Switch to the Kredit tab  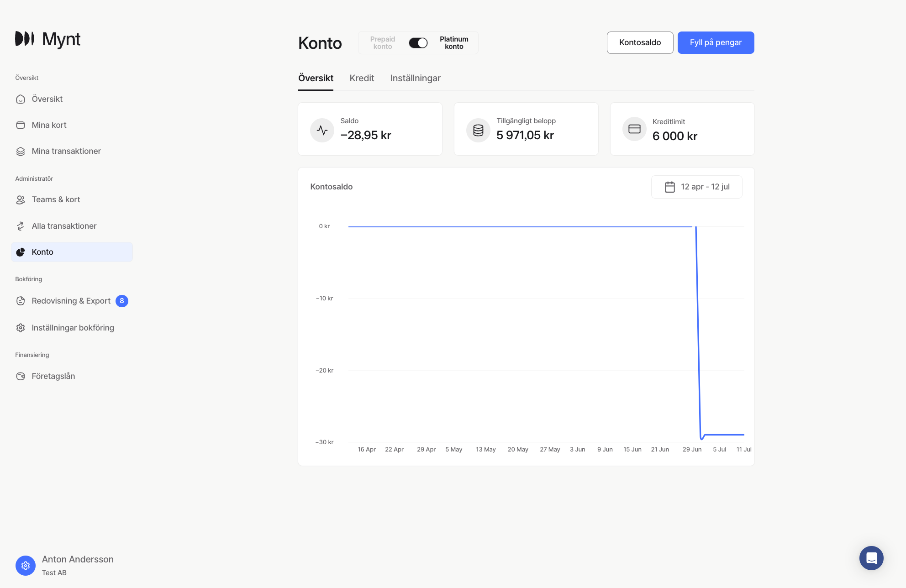362,78
